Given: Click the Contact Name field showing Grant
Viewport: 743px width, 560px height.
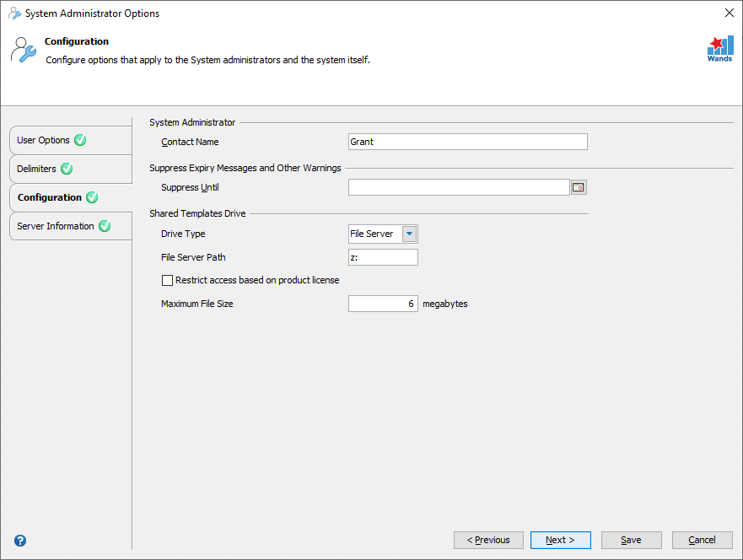Looking at the screenshot, I should click(467, 141).
